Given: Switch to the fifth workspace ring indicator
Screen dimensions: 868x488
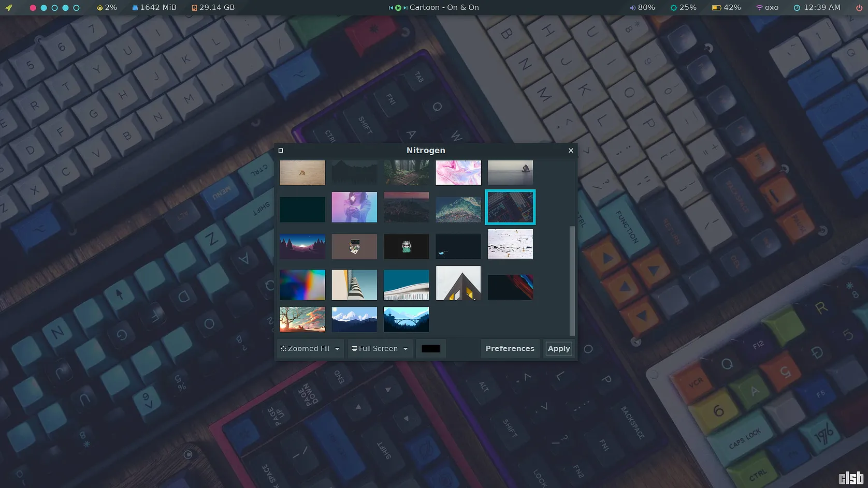Looking at the screenshot, I should pos(76,8).
